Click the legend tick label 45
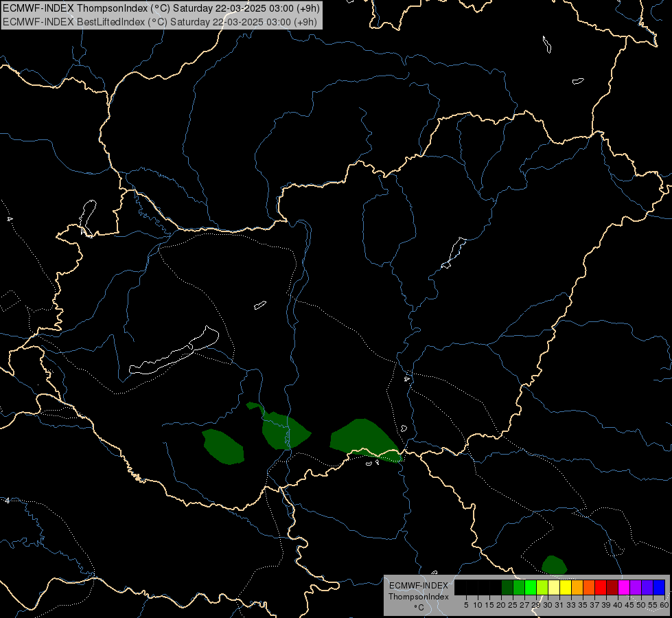The height and width of the screenshot is (618, 672). tap(629, 605)
